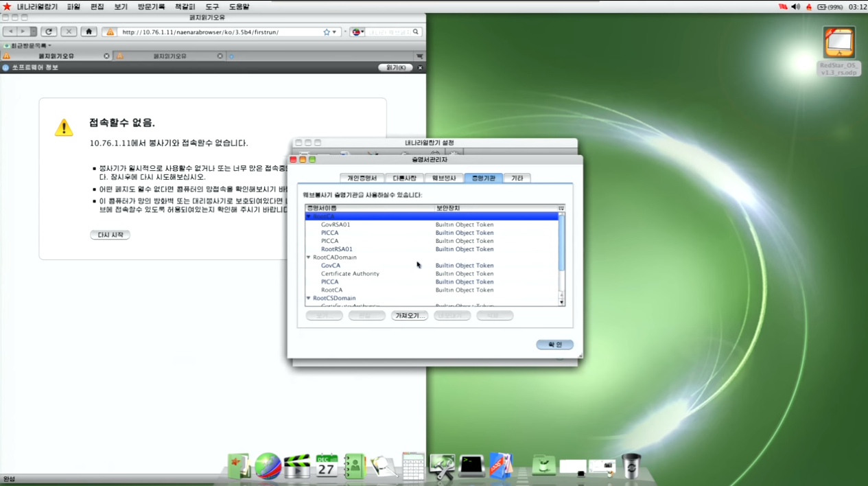Open the trash can in the dock

coord(631,465)
